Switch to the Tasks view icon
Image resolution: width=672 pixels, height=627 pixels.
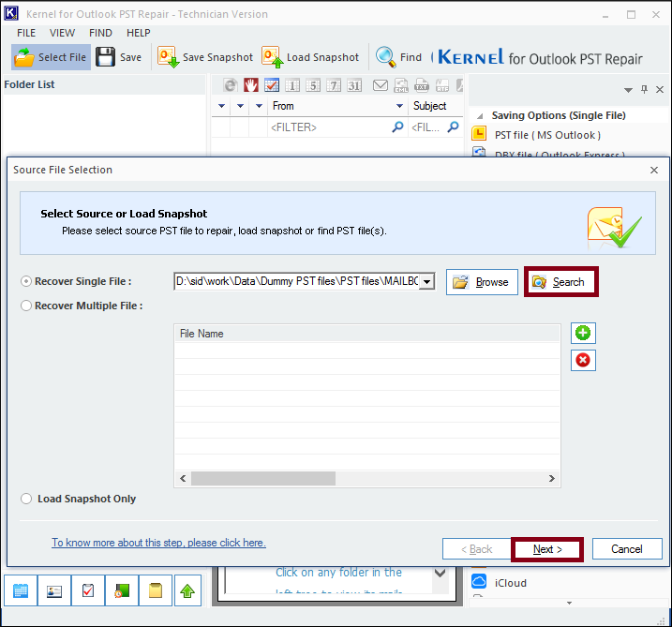[x=88, y=590]
